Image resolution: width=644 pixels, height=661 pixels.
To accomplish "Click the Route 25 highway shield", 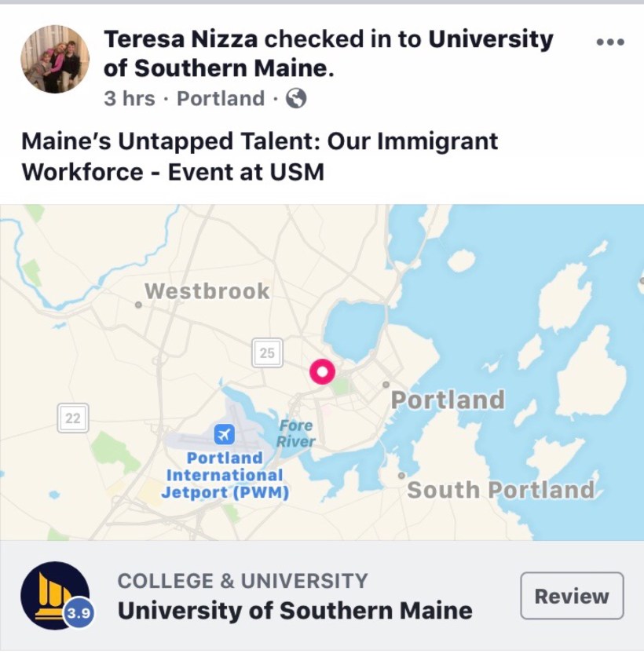I will 267,353.
